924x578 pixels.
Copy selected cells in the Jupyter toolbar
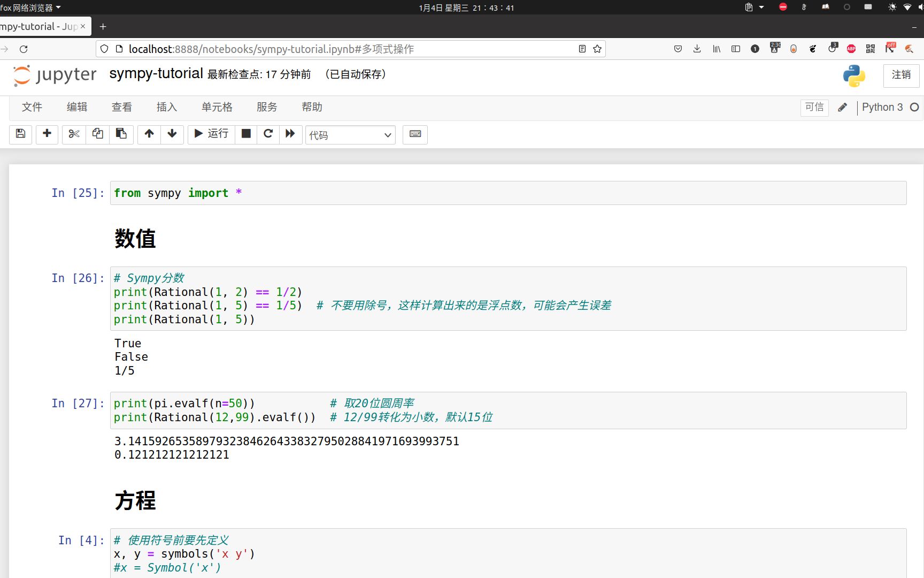tap(97, 134)
